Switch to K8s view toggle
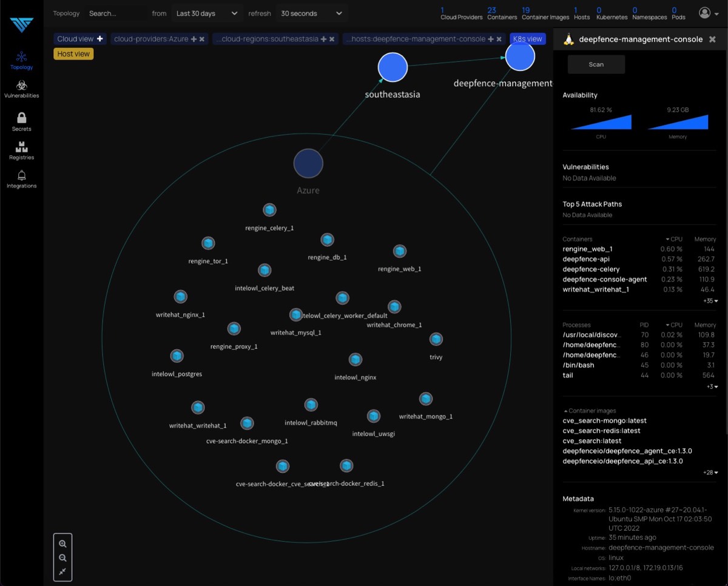Image resolution: width=728 pixels, height=586 pixels. click(x=527, y=39)
